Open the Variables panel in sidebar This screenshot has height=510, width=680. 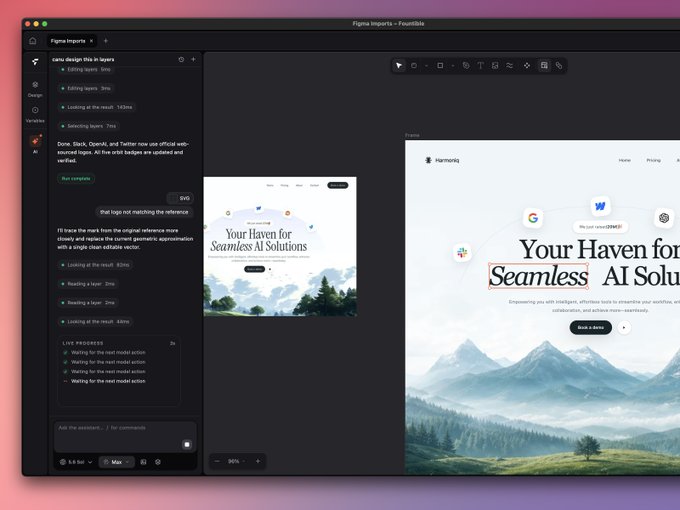click(x=35, y=114)
